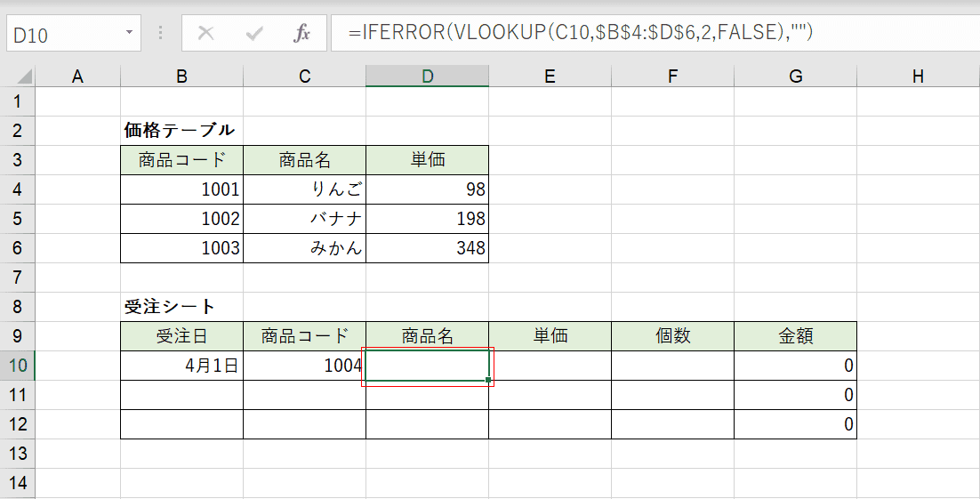This screenshot has width=980, height=499.
Task: Open the Name Box dropdown arrow
Action: tap(129, 33)
